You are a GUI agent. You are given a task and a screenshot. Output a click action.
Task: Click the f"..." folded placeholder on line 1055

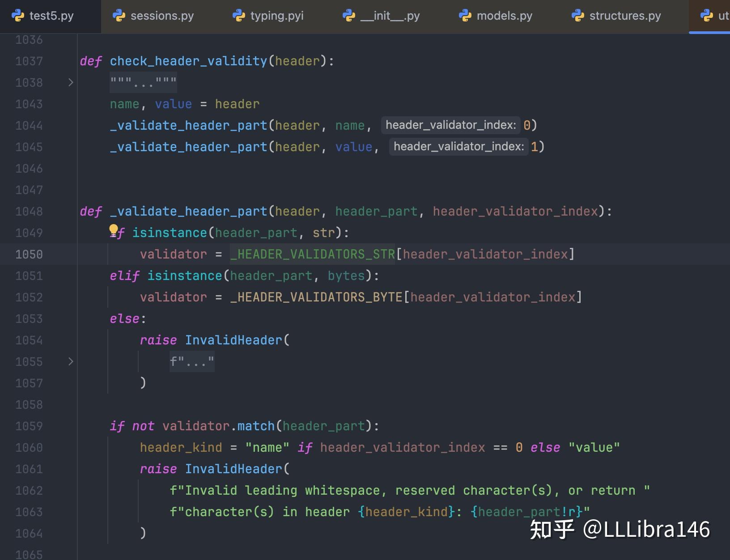click(x=191, y=361)
